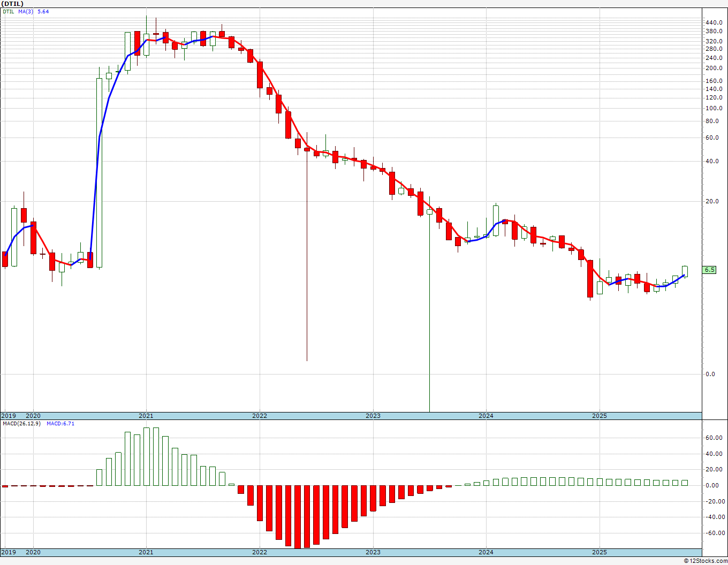Click the 80.0 price axis label
Screen dimensions: 728x565
[x=712, y=121]
